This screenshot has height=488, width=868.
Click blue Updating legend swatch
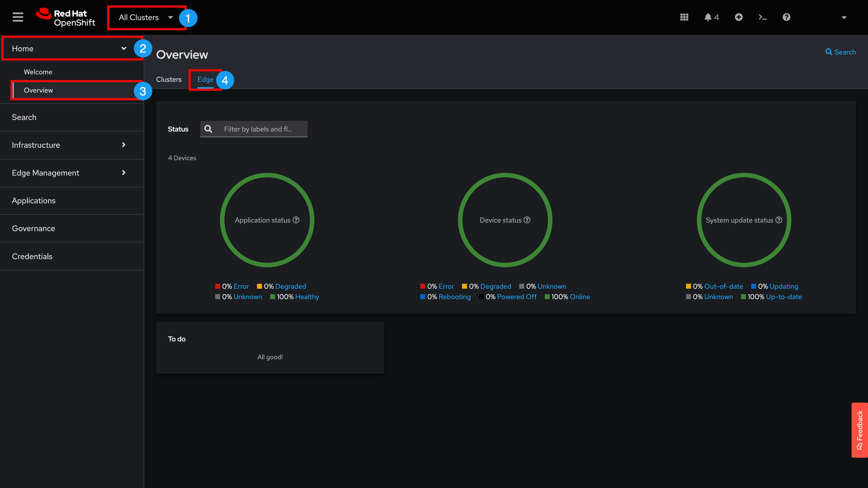tap(753, 286)
